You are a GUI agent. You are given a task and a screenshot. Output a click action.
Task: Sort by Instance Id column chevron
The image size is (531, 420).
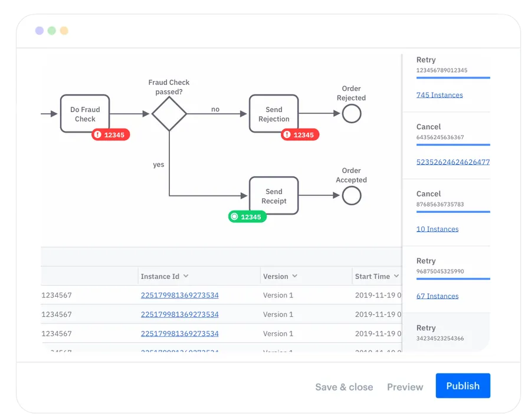tap(186, 276)
